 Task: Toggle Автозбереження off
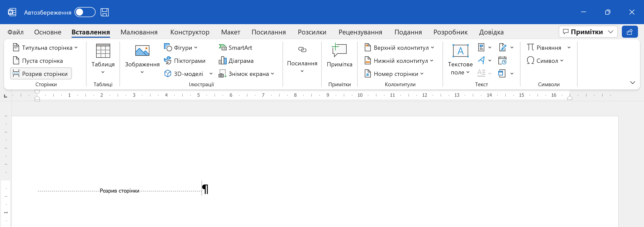tap(85, 12)
